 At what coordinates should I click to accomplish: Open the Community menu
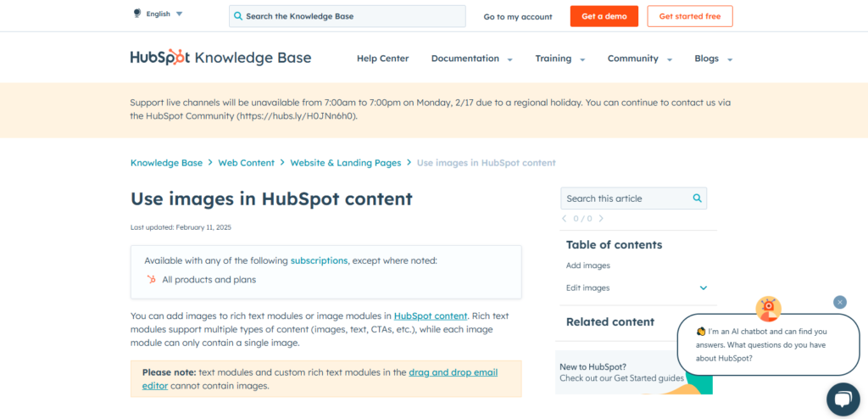[x=632, y=59]
